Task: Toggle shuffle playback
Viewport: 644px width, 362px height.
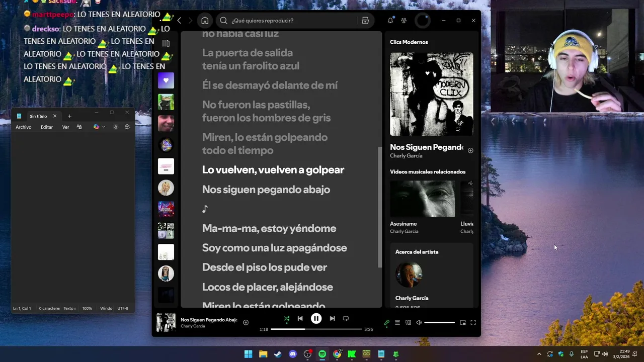Action: click(286, 318)
